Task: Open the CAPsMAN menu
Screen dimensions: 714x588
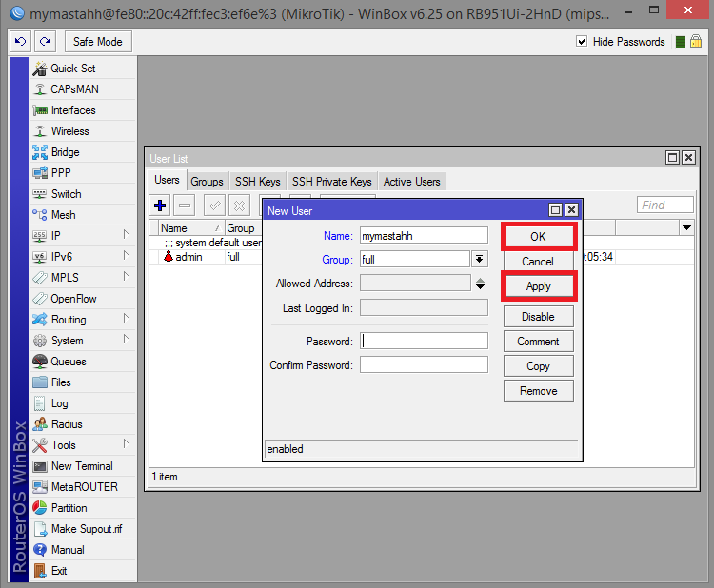Action: coord(84,89)
